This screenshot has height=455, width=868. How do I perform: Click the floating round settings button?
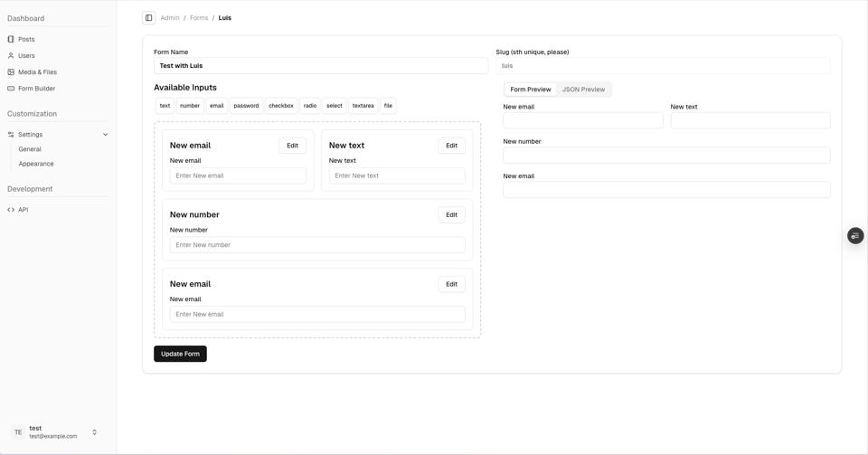tap(855, 236)
